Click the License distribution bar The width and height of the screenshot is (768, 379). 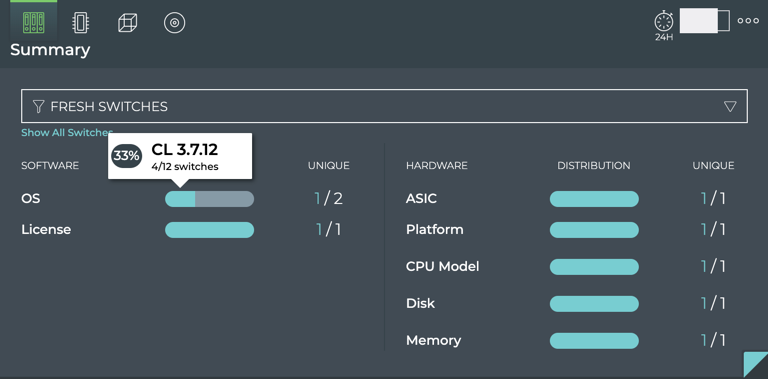[x=210, y=230]
